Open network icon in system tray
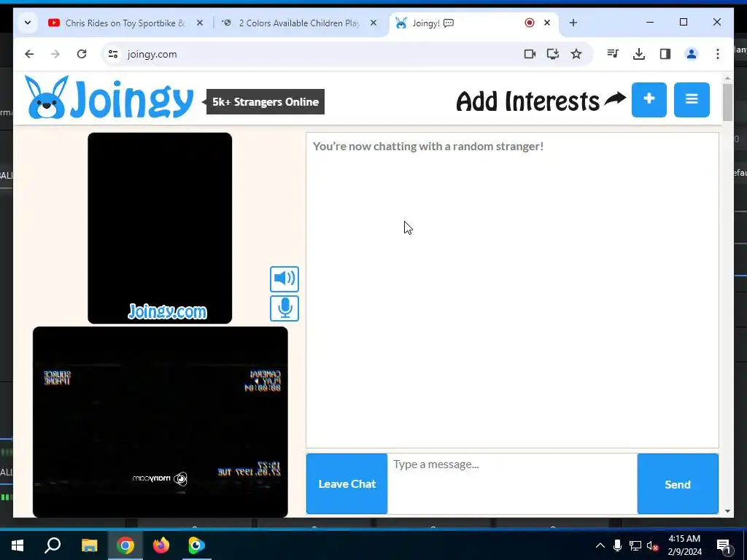This screenshot has height=560, width=747. [635, 545]
